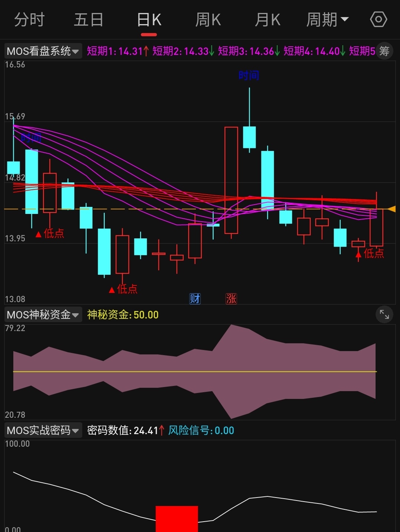This screenshot has height=532, width=400.
Task: Tap the 涨 marker icon
Action: tap(231, 298)
